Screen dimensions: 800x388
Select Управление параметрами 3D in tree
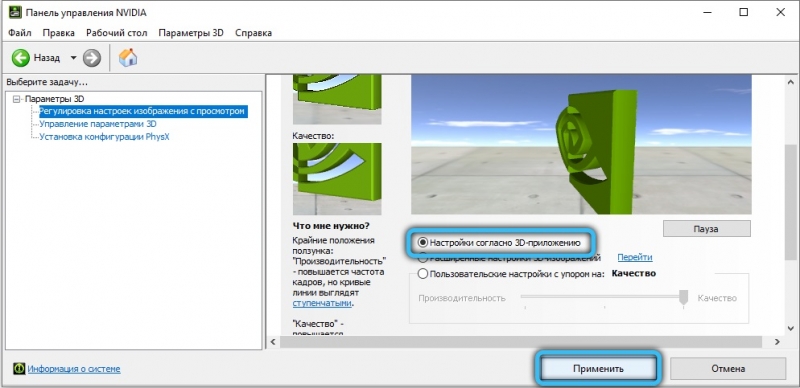(x=98, y=124)
